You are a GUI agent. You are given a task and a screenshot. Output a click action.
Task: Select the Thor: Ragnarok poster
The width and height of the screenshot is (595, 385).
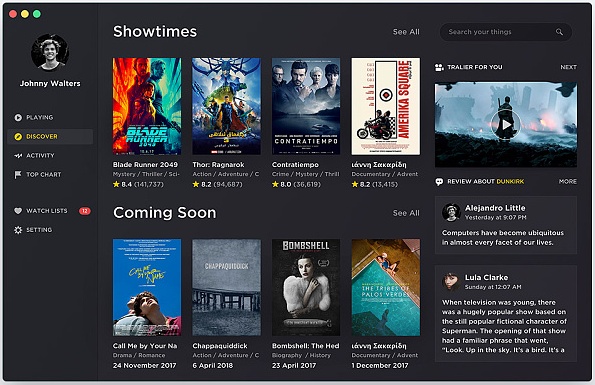point(227,106)
